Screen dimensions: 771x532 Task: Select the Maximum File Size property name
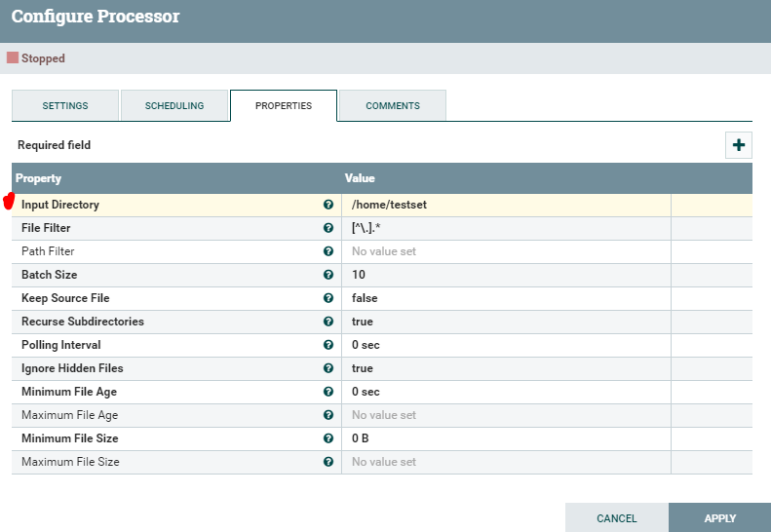[70, 462]
